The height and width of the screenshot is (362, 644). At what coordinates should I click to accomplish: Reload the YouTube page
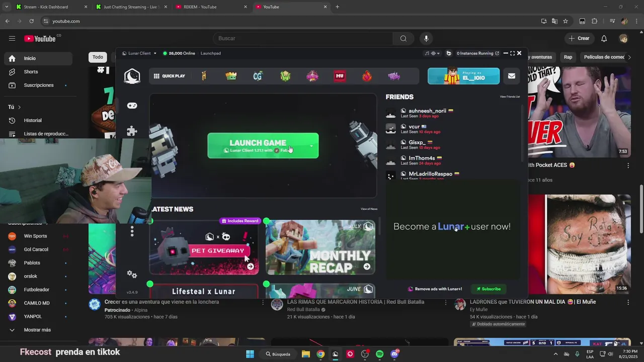point(31,21)
